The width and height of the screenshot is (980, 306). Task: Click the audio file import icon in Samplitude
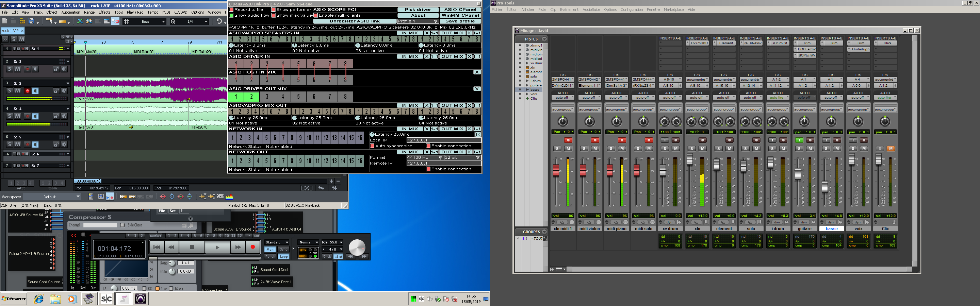22,21
